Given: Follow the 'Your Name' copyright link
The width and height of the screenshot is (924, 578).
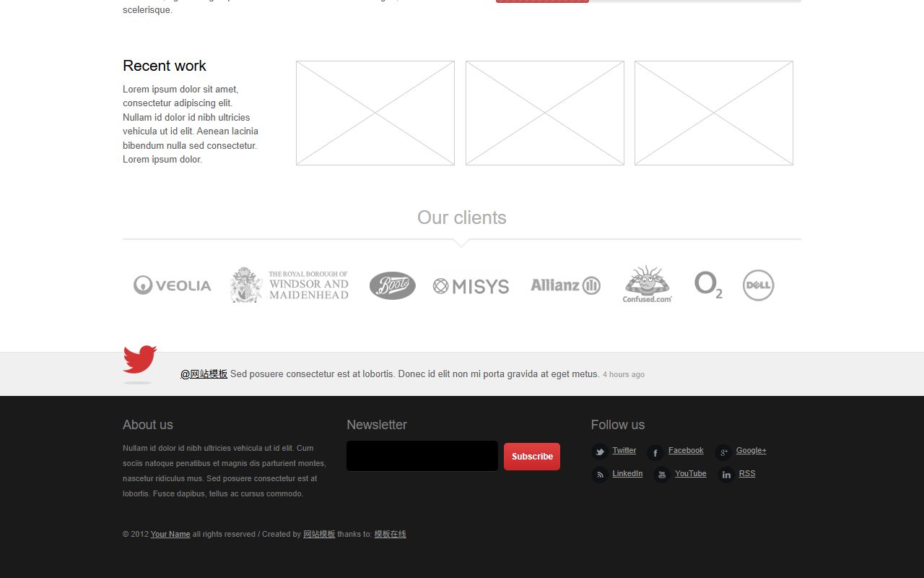Looking at the screenshot, I should pyautogui.click(x=170, y=534).
